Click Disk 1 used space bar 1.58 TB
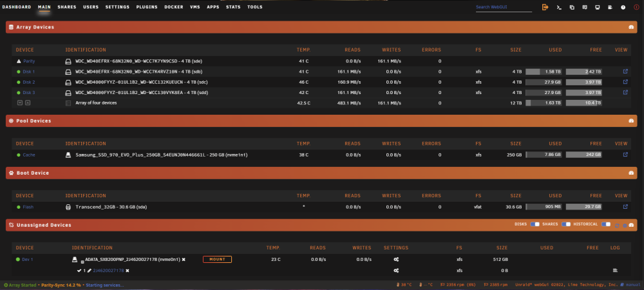The width and height of the screenshot is (644, 290). click(x=544, y=72)
